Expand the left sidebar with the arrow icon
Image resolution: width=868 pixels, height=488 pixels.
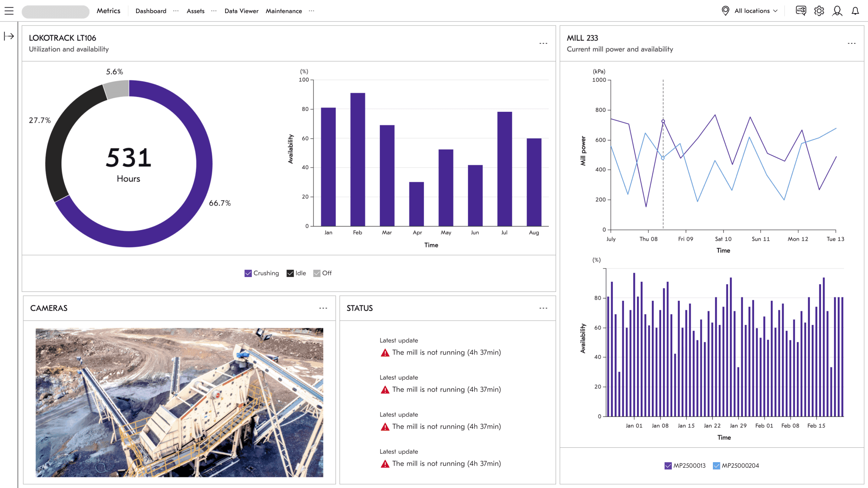(x=9, y=36)
